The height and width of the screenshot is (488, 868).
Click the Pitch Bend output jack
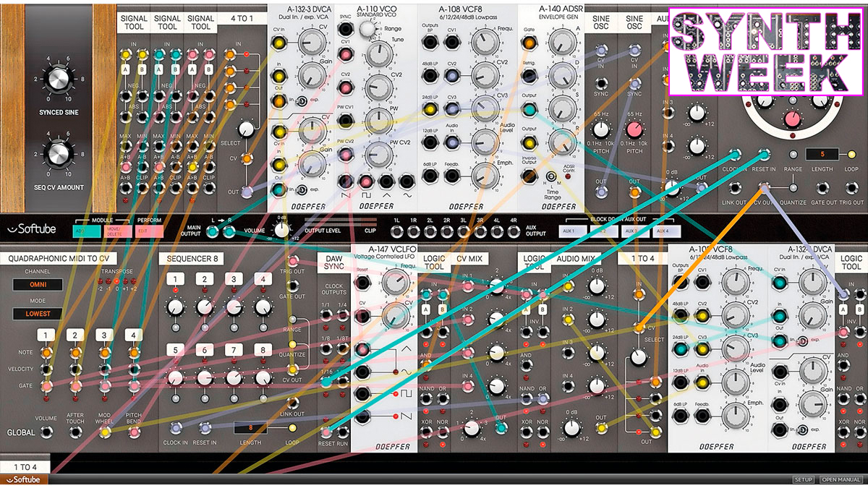(x=134, y=432)
